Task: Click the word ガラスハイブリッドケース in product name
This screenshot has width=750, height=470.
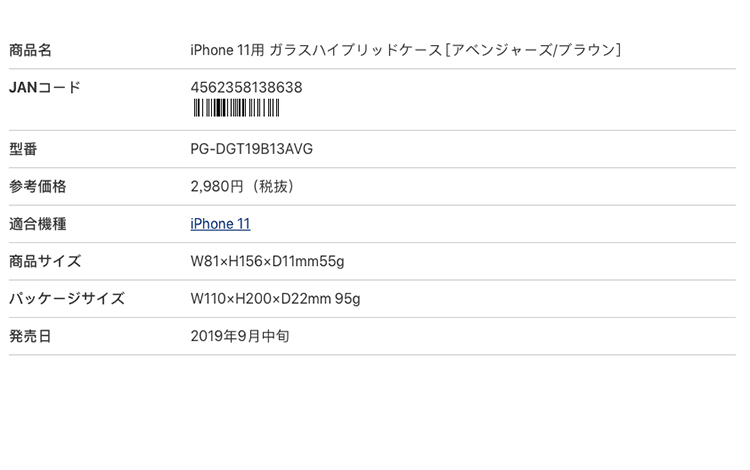Action: [355, 50]
